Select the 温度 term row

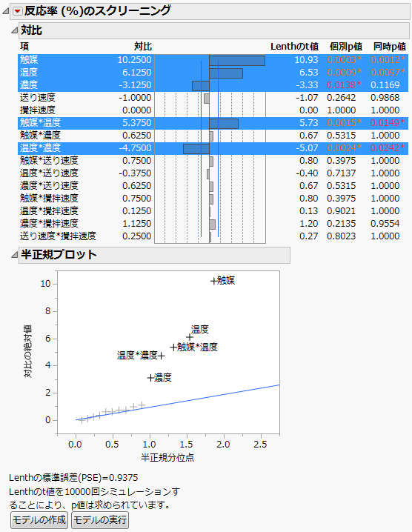213,73
